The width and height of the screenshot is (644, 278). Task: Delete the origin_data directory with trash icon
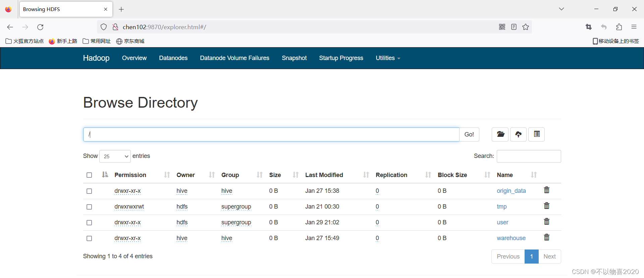coord(547,190)
